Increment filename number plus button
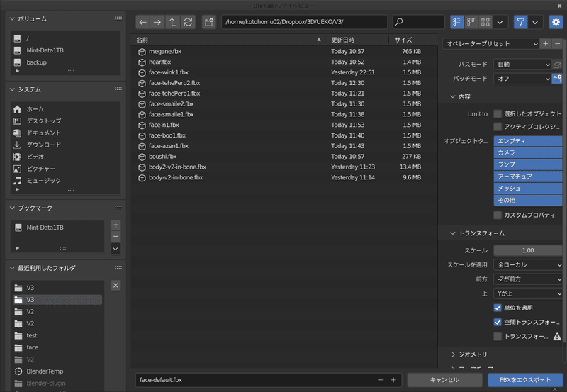The image size is (567, 392). click(393, 380)
